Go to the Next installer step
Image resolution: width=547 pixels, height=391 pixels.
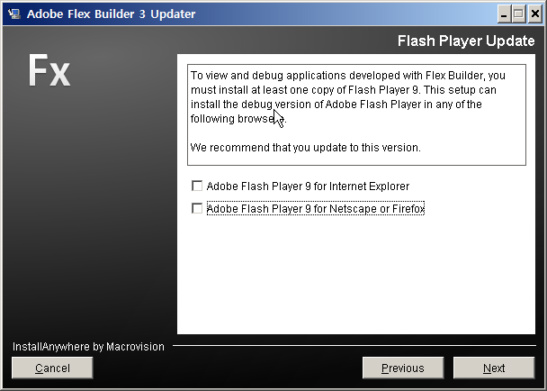[x=494, y=368]
